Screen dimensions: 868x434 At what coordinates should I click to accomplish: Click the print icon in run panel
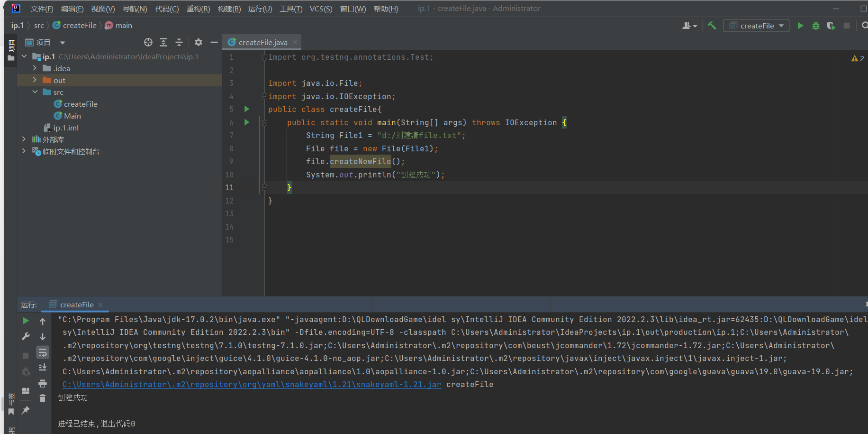[x=43, y=383]
